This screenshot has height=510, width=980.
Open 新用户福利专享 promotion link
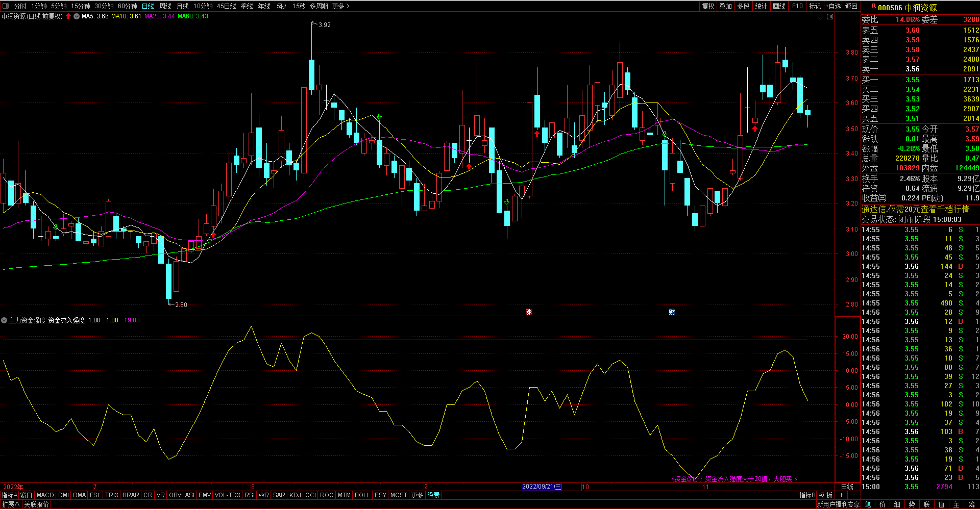click(838, 504)
